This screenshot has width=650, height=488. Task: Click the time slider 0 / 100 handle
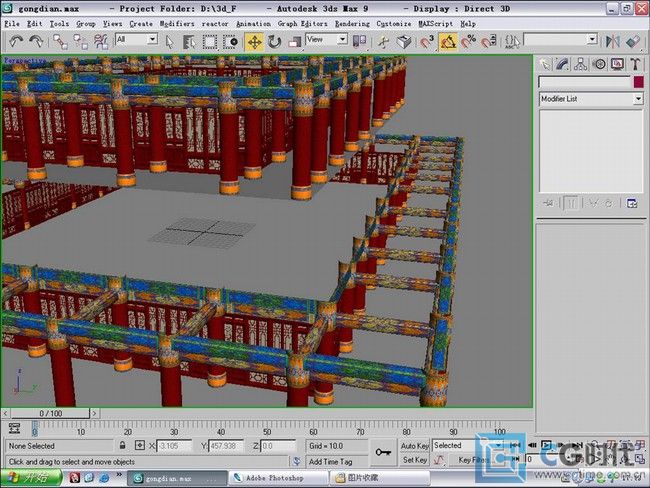(50, 413)
